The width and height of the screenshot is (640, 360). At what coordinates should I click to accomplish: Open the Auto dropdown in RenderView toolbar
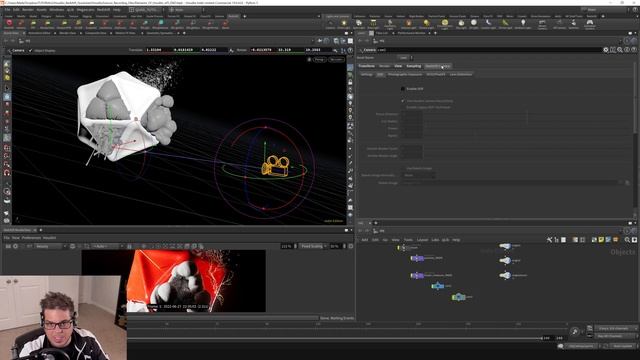click(x=107, y=246)
